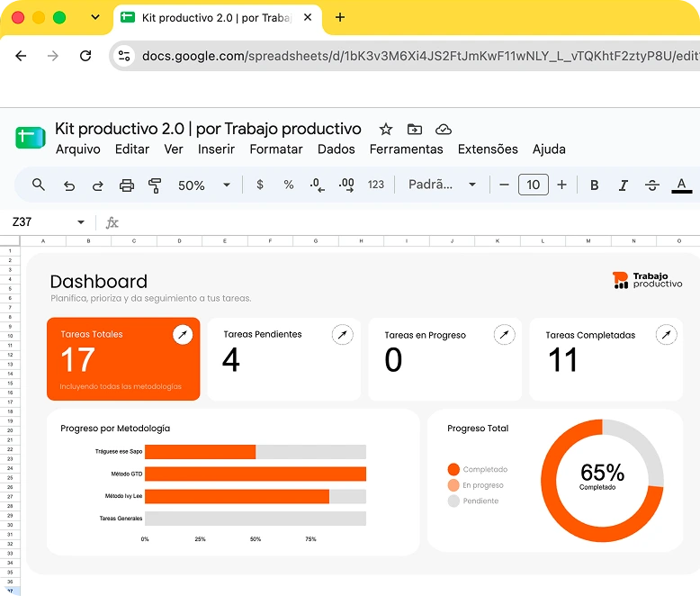
Task: Reload the browser page
Action: tap(85, 56)
